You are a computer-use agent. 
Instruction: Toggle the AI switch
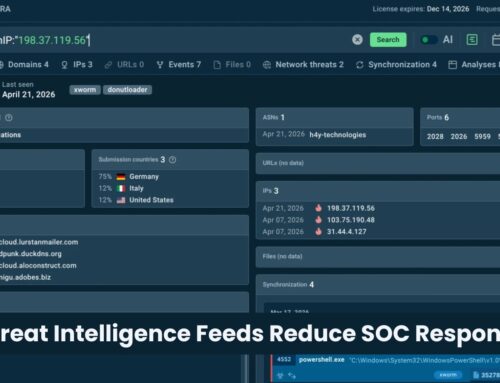pyautogui.click(x=429, y=40)
